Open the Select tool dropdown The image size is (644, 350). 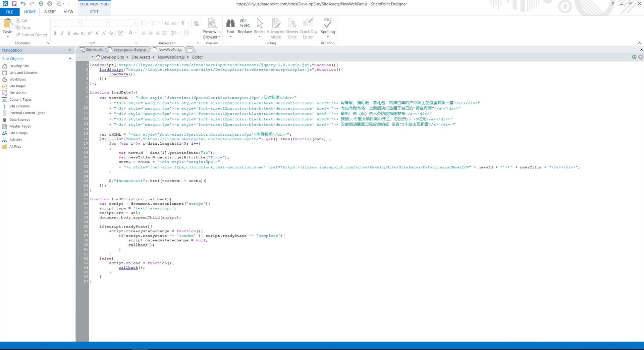[x=259, y=37]
